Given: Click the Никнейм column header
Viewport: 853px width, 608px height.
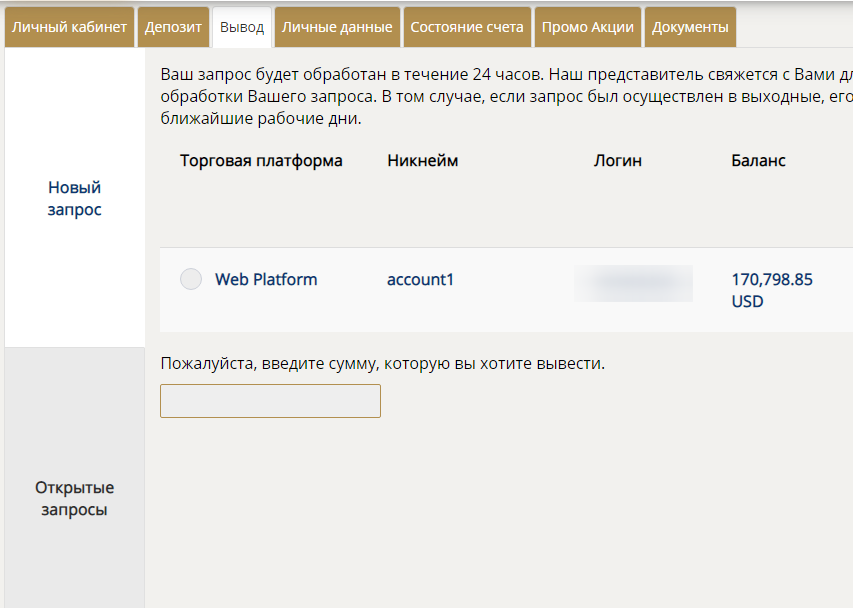Looking at the screenshot, I should tap(423, 160).
